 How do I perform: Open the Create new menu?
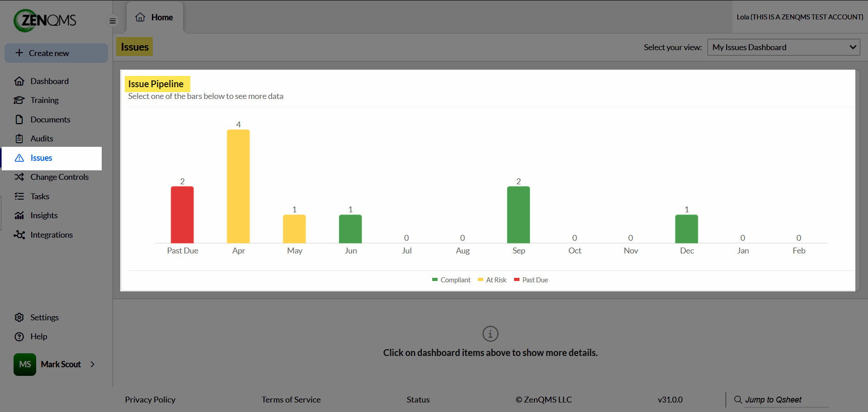56,53
